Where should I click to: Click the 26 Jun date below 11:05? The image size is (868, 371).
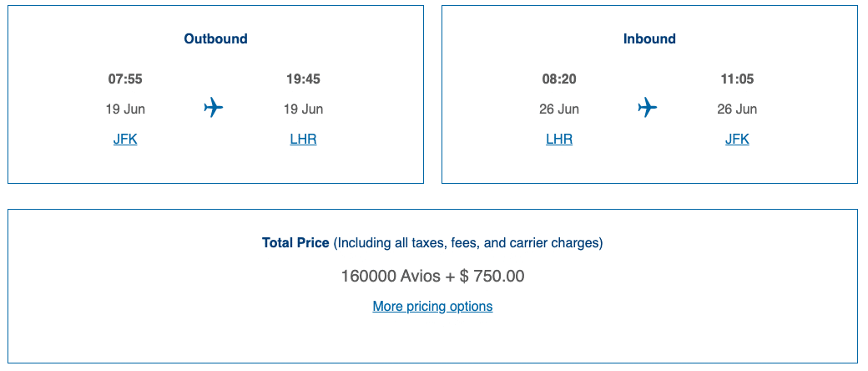tap(737, 109)
